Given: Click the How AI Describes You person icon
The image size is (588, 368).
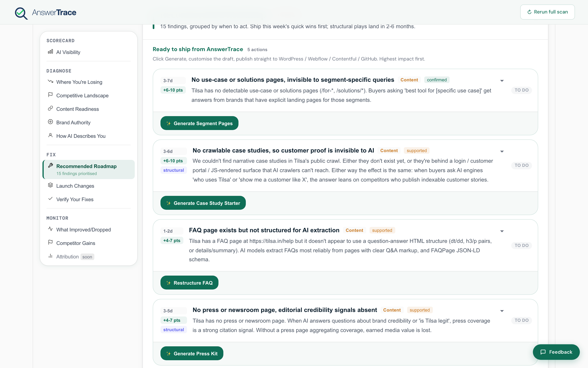Looking at the screenshot, I should point(50,135).
